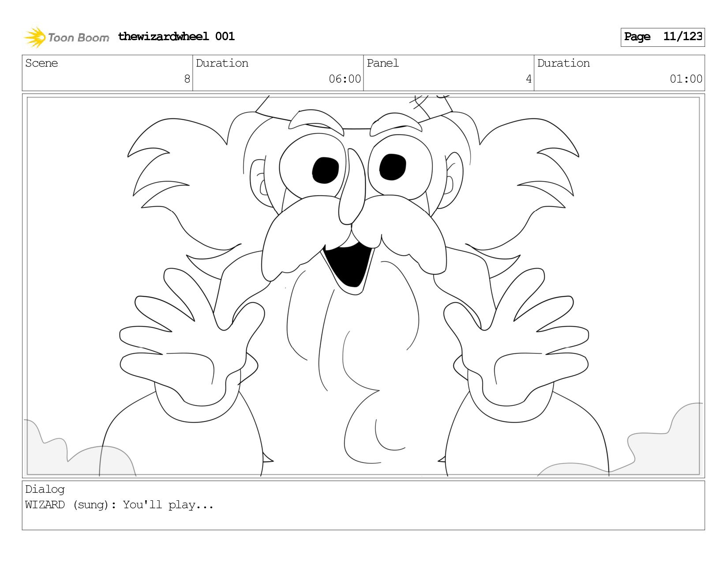Select scene number '8'
728x563 pixels.
pos(187,79)
